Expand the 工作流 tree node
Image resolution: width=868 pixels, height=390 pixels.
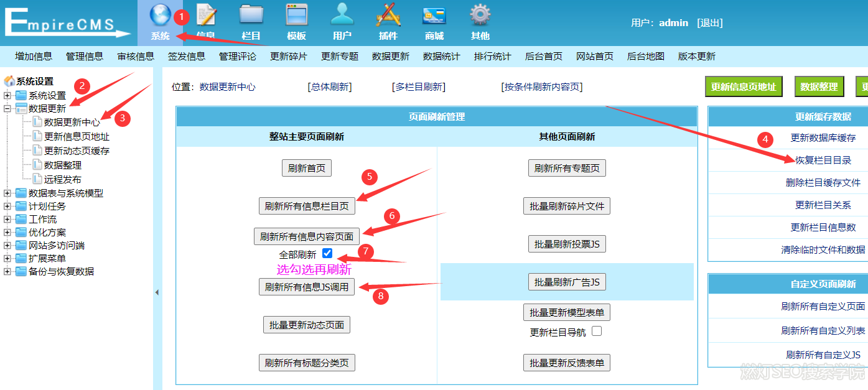(x=7, y=219)
